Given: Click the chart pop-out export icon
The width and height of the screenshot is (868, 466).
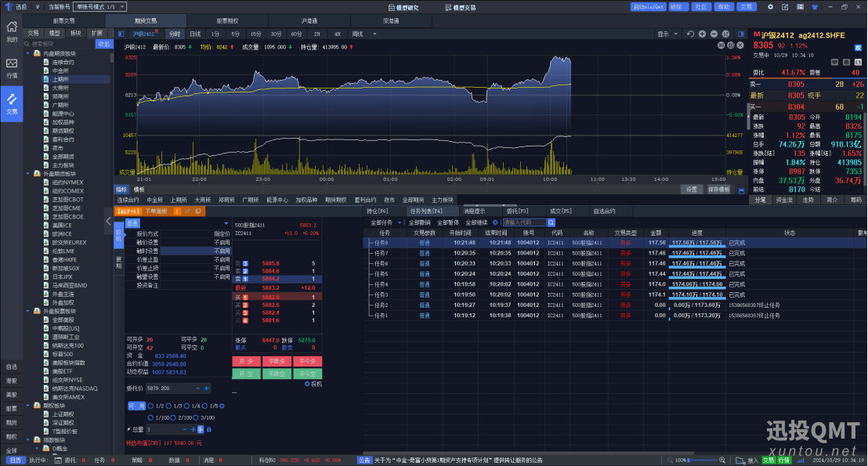Looking at the screenshot, I should [x=725, y=34].
